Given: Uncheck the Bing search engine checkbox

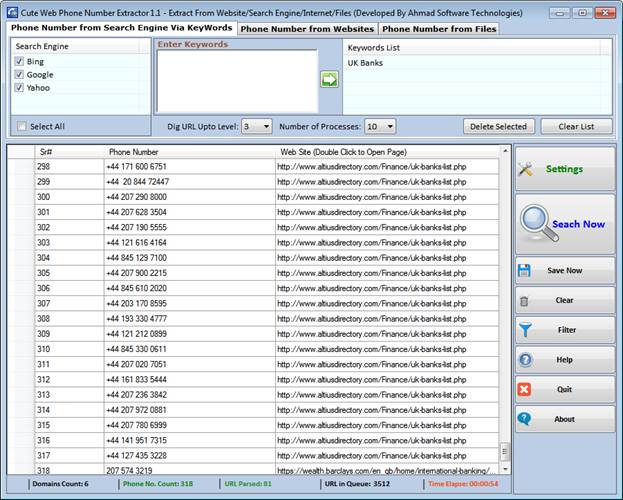Looking at the screenshot, I should click(x=20, y=62).
